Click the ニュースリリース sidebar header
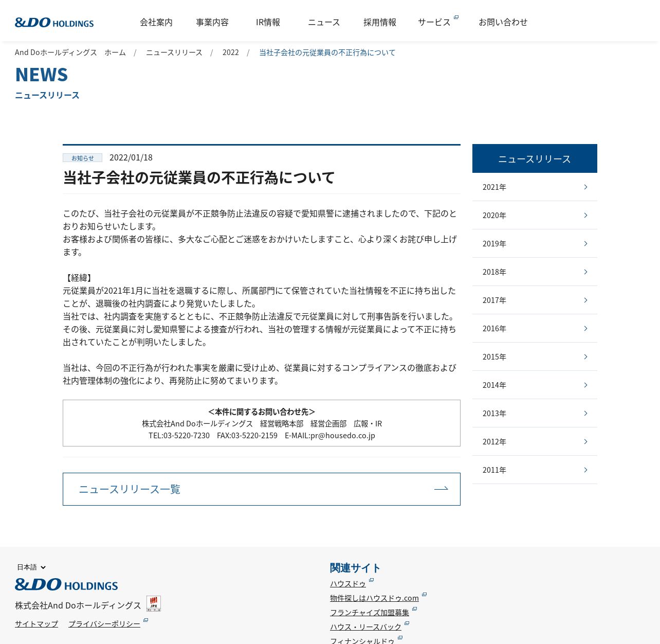 (x=535, y=158)
